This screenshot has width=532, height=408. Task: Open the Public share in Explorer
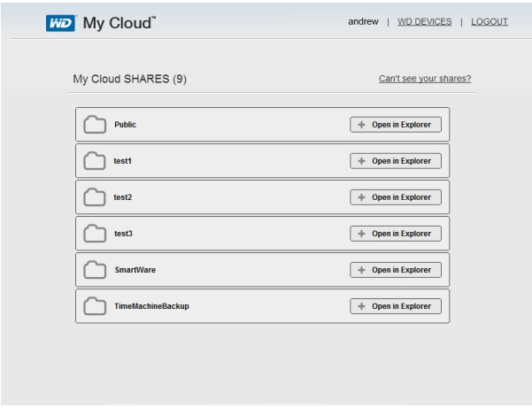tap(396, 125)
